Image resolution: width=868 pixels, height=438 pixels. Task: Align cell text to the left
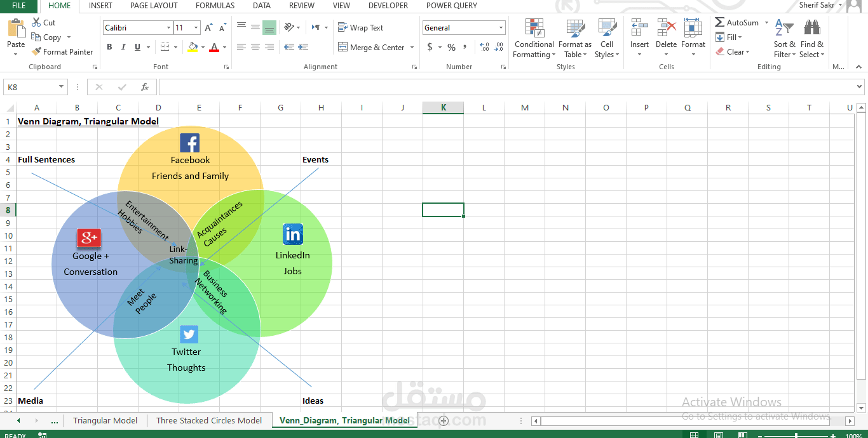point(241,47)
